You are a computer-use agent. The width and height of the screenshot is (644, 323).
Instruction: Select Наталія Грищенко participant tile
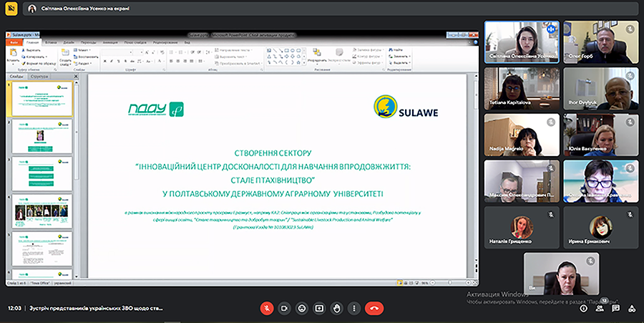[x=522, y=227]
